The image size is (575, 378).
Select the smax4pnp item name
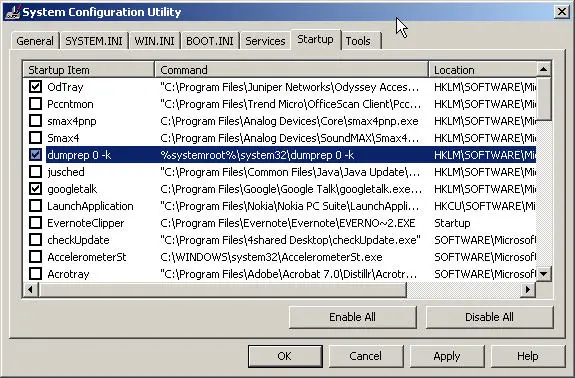pyautogui.click(x=72, y=121)
